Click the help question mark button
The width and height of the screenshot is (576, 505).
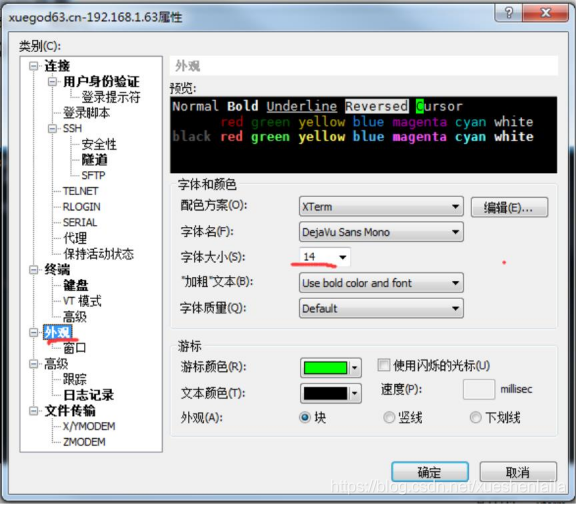click(x=509, y=13)
